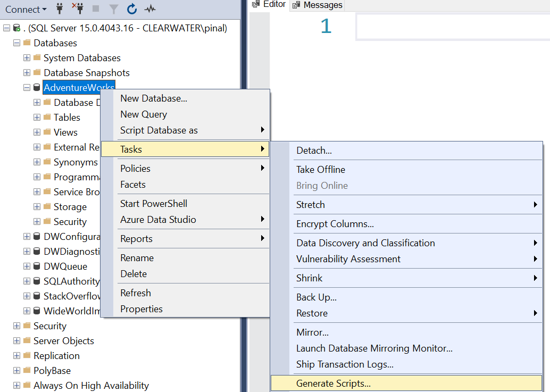
Task: Choose New Database... from context menu
Action: [185, 98]
